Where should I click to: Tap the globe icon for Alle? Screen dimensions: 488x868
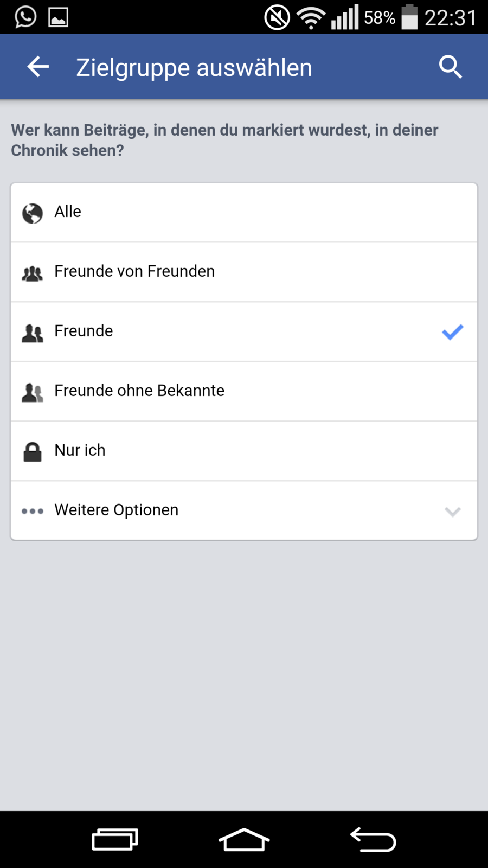pyautogui.click(x=33, y=213)
